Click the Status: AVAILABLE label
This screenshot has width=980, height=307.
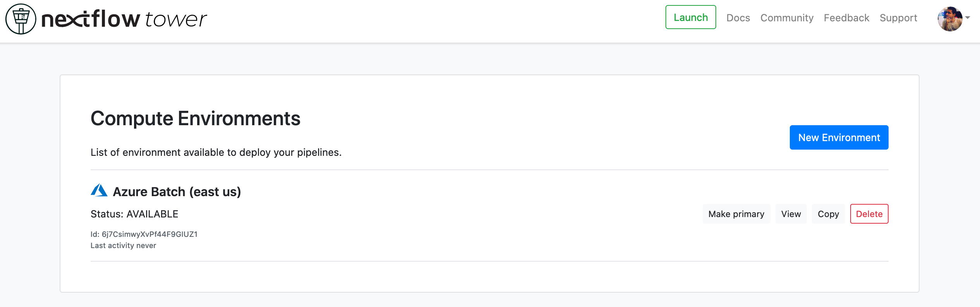[134, 214]
